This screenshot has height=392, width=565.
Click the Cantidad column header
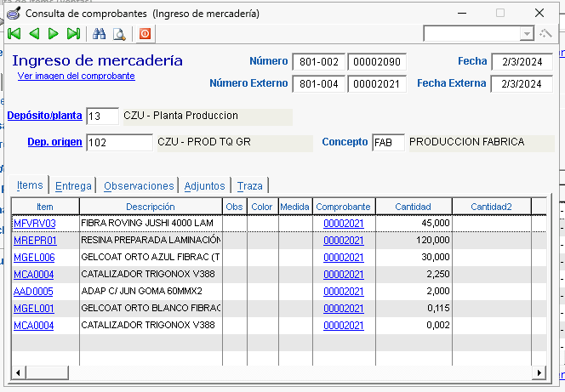[414, 207]
